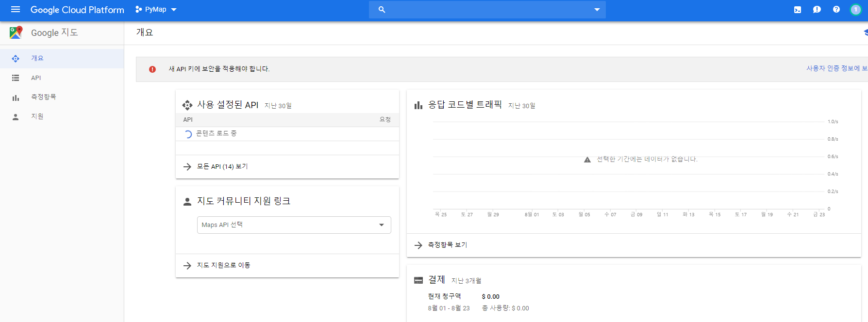Open the 사용자 인증 정보 link

point(837,68)
